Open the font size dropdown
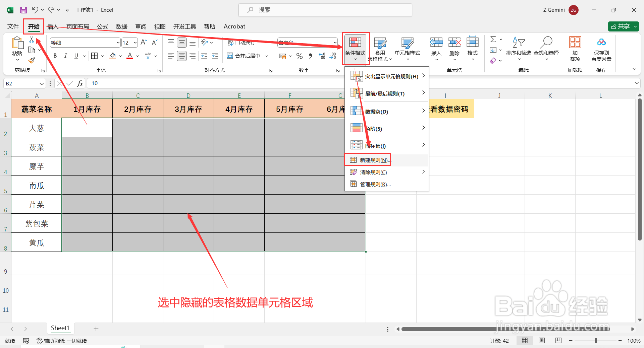 tap(135, 43)
